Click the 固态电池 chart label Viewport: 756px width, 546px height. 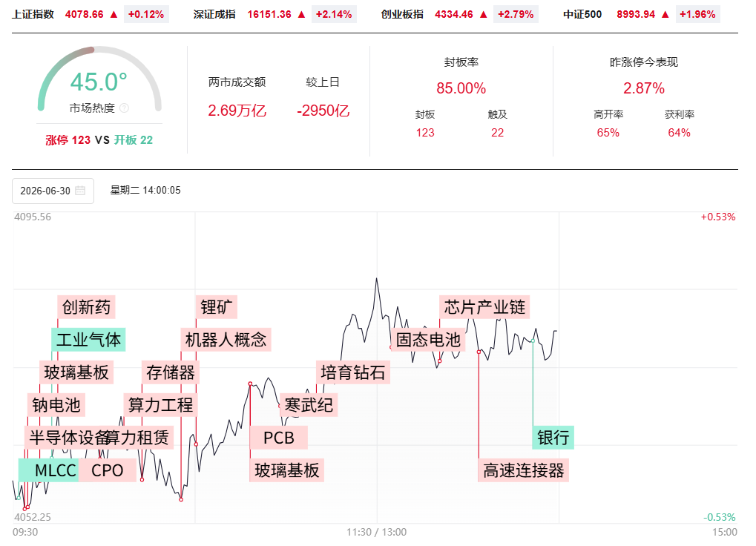click(x=428, y=340)
